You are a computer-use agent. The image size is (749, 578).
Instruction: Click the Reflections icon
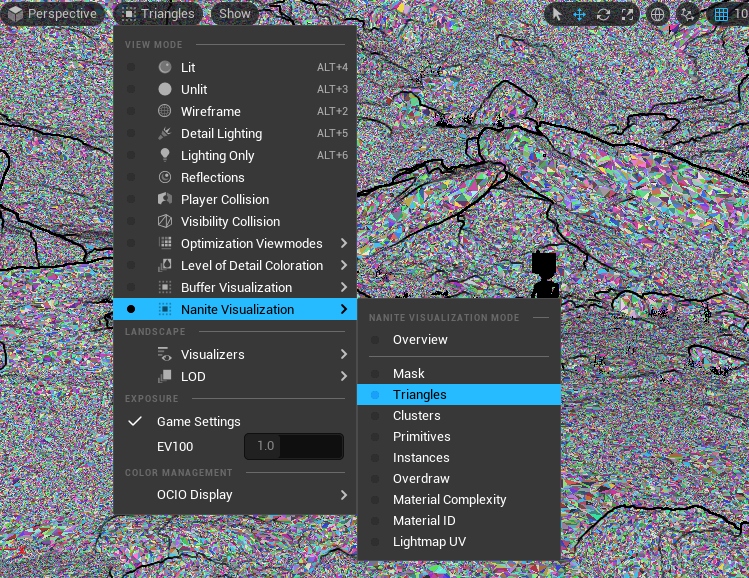coord(165,177)
